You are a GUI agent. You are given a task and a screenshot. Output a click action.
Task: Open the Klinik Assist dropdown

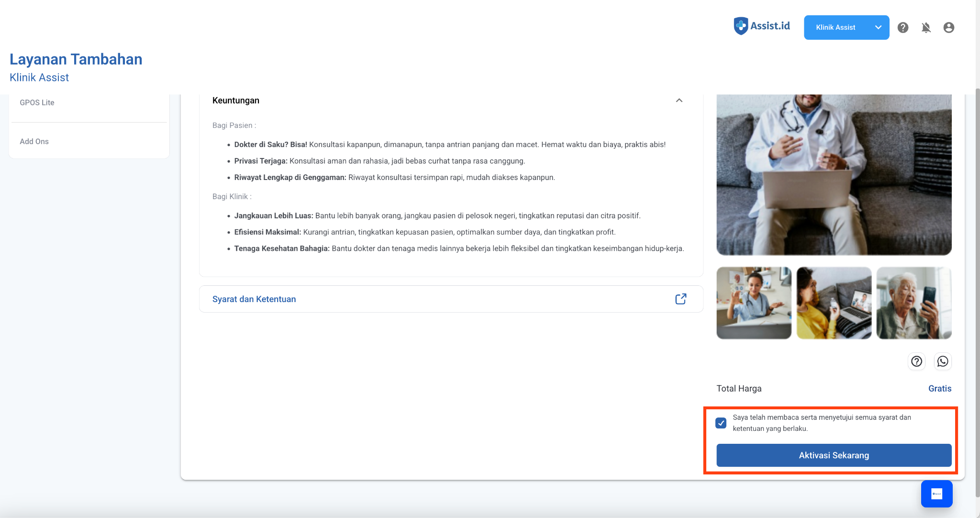(846, 27)
